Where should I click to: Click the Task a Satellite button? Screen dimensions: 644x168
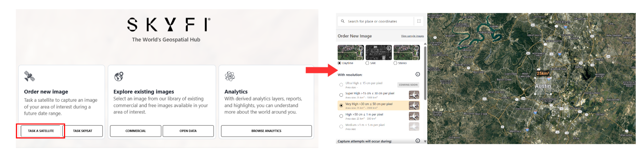(x=41, y=131)
